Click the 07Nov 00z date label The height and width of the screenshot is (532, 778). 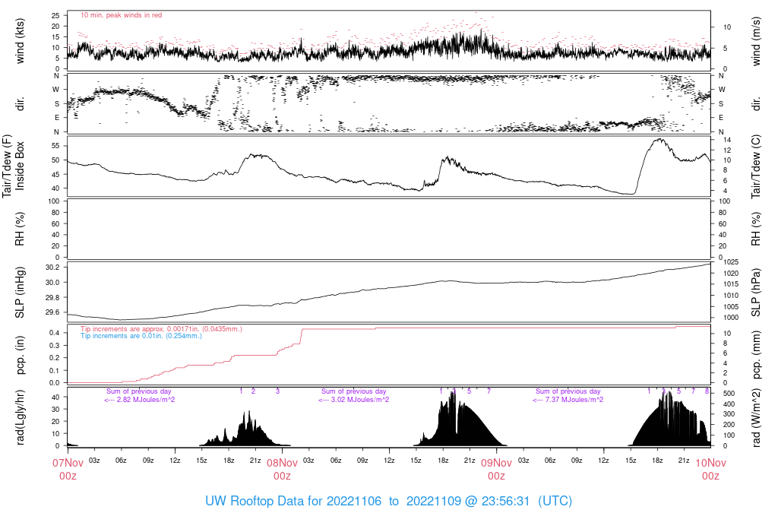click(x=68, y=468)
